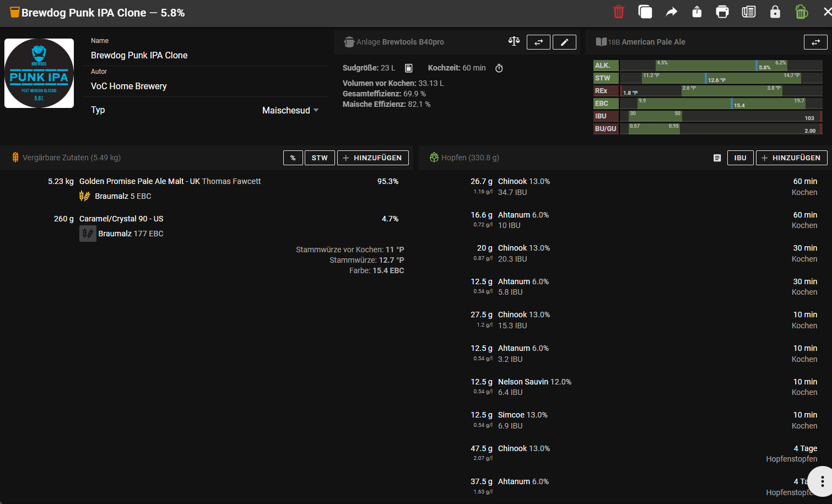Click the share arrow icon
This screenshot has height=504, width=832.
point(671,12)
